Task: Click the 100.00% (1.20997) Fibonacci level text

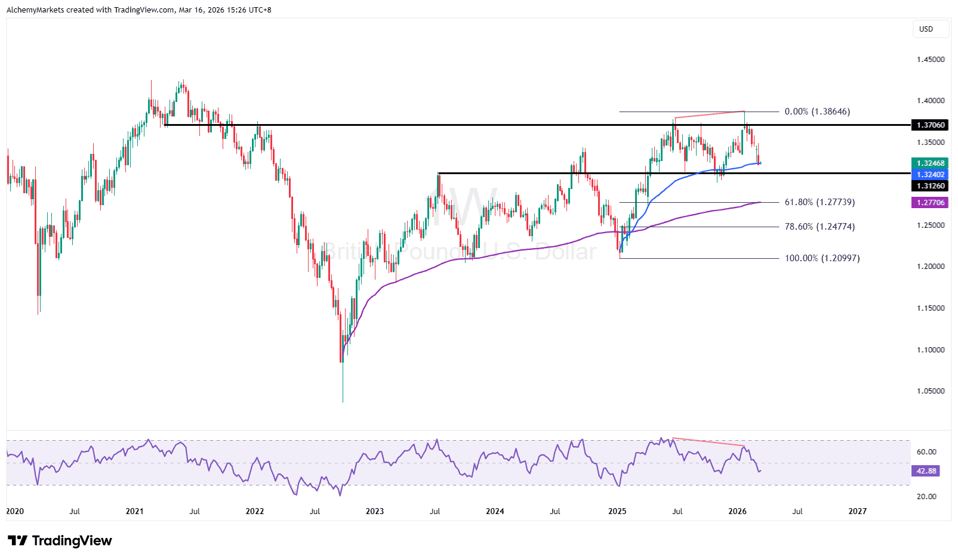Action: pyautogui.click(x=822, y=258)
